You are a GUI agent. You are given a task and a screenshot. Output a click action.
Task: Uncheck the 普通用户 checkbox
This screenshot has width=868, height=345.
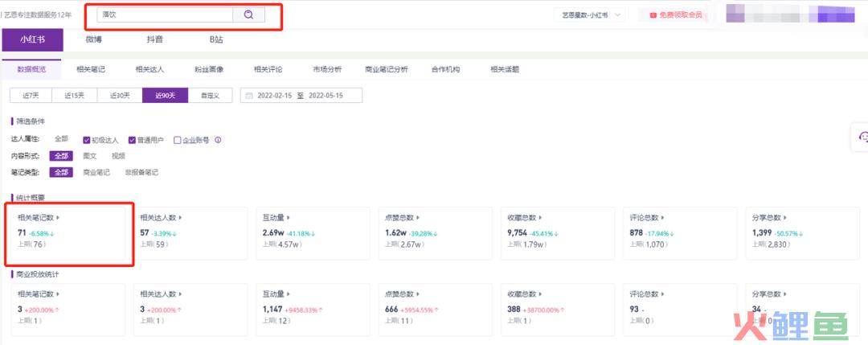coord(132,140)
